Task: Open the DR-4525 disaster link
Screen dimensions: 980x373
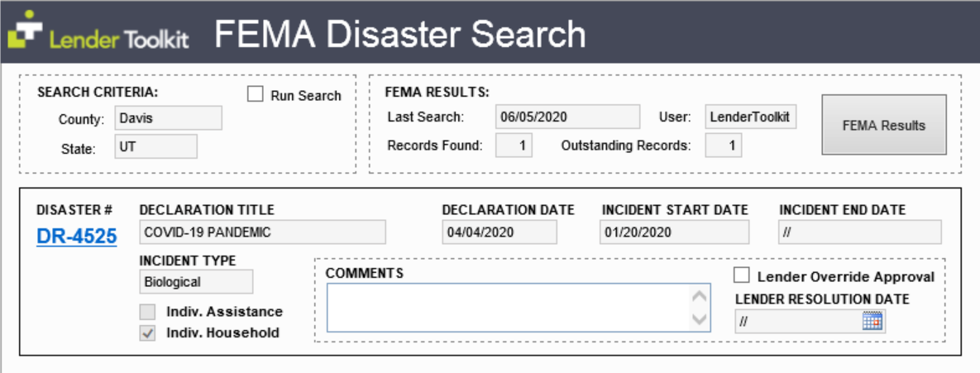Action: point(77,237)
